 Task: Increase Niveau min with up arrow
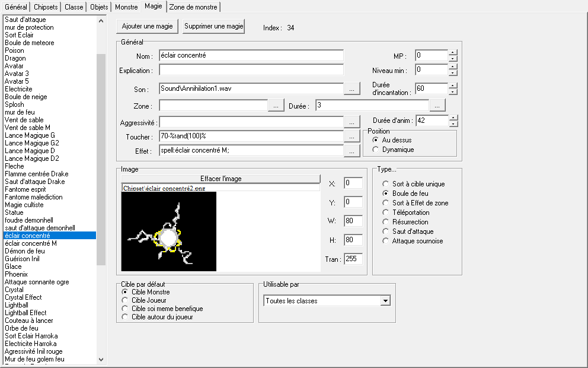(453, 66)
